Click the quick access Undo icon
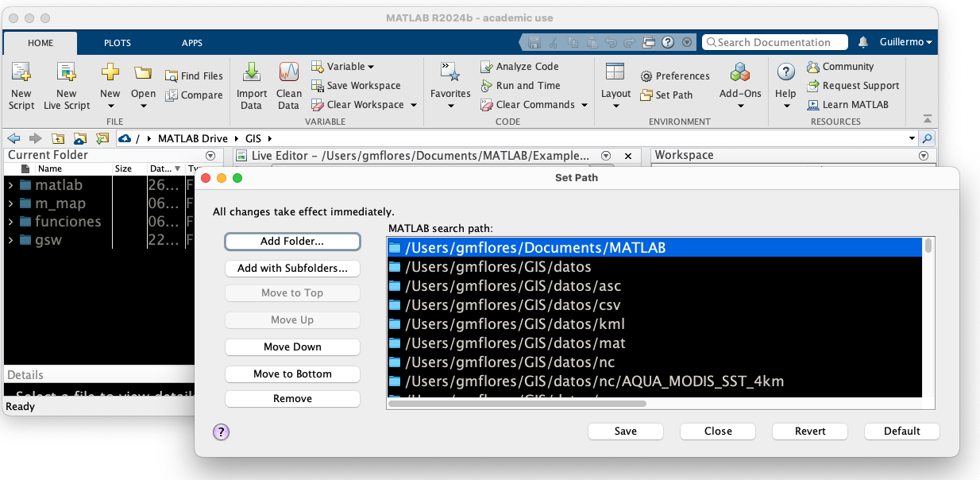 611,42
